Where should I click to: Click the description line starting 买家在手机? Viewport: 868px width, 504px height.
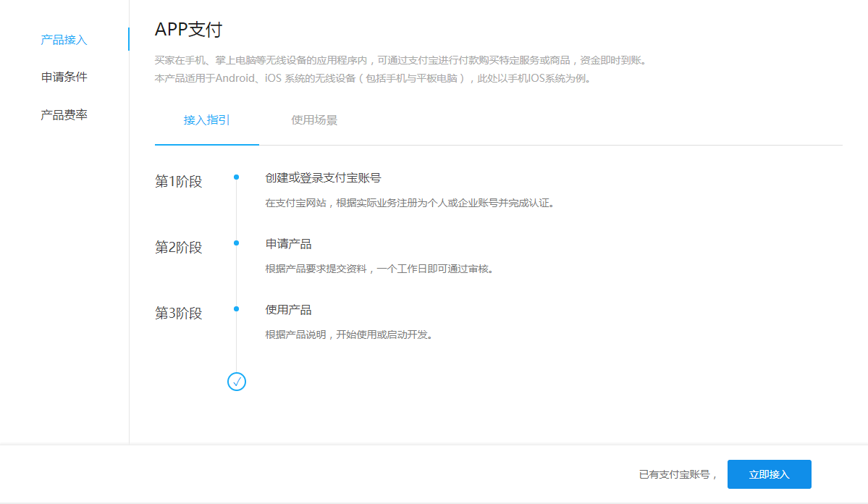point(401,60)
